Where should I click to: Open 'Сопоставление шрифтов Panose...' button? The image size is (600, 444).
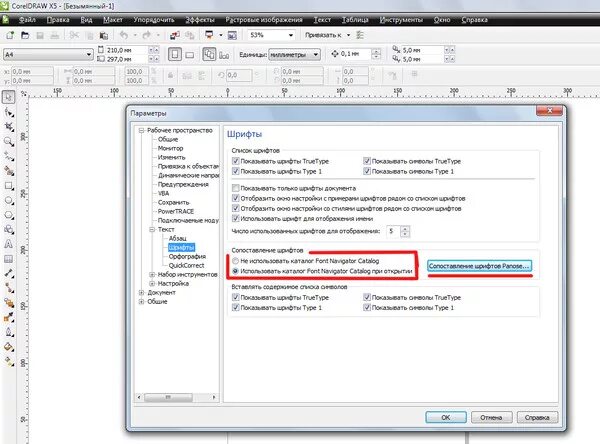479,266
